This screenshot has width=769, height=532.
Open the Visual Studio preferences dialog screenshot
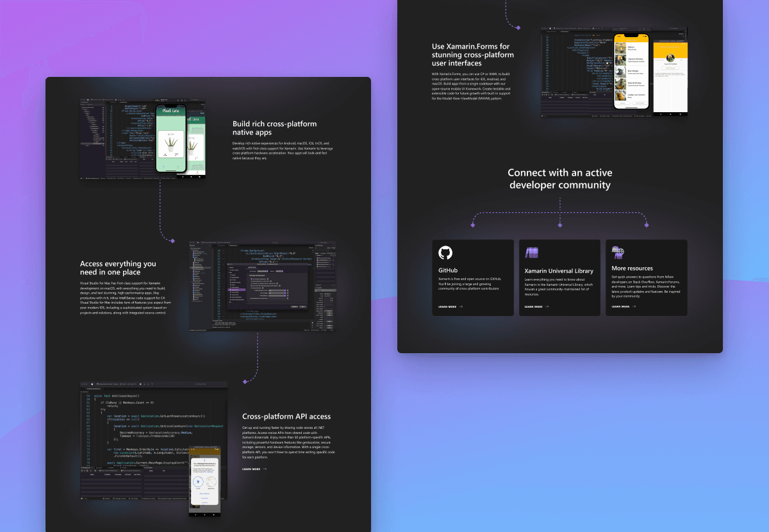pyautogui.click(x=262, y=286)
